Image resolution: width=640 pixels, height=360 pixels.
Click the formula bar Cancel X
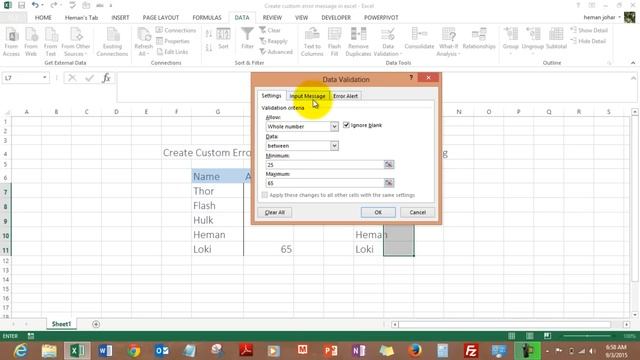pos(72,78)
